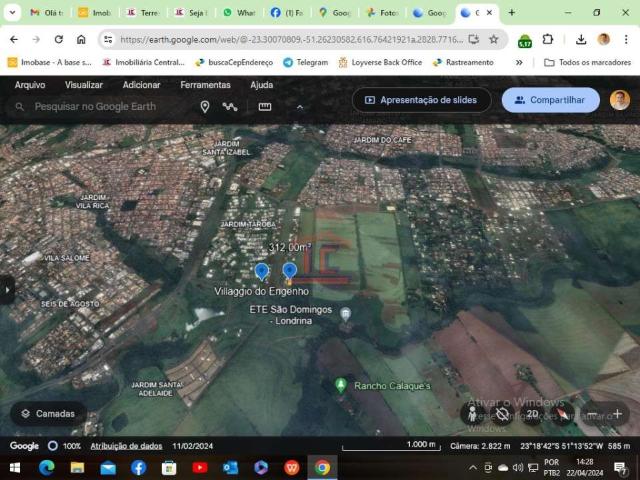Open the Chrome extensions puzzle icon
Image resolution: width=640 pixels, height=480 pixels.
(x=548, y=39)
